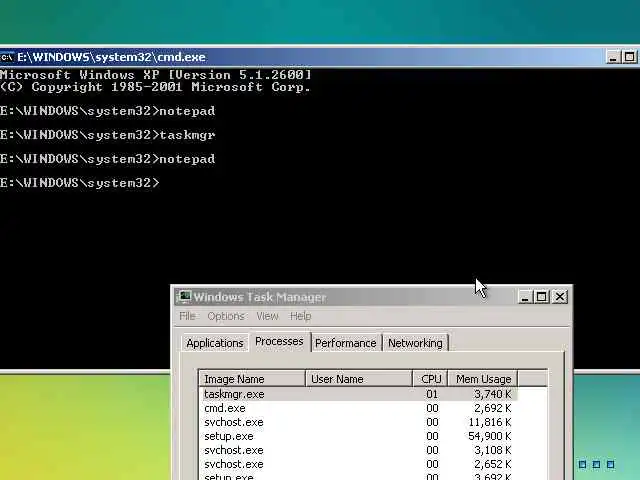Image resolution: width=640 pixels, height=480 pixels.
Task: Click the 3,740 K memory value
Action: (x=493, y=394)
